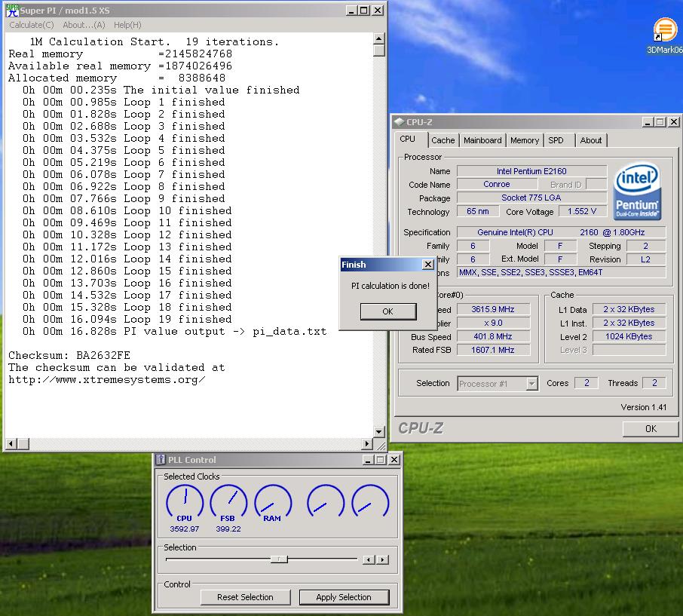Image resolution: width=683 pixels, height=616 pixels.
Task: Switch to the Memory tab in CPU-Z
Action: 525,140
